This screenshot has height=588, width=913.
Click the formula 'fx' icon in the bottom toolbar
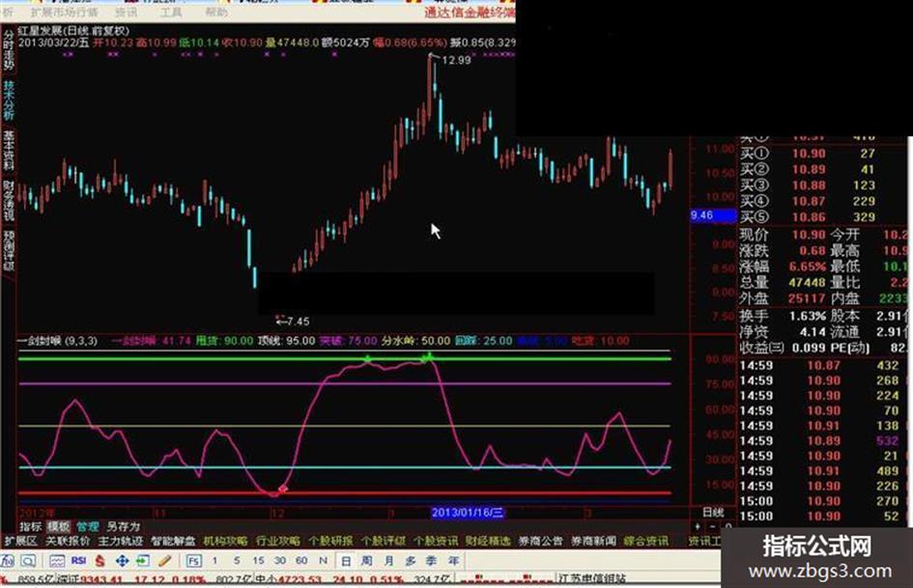pos(8,561)
